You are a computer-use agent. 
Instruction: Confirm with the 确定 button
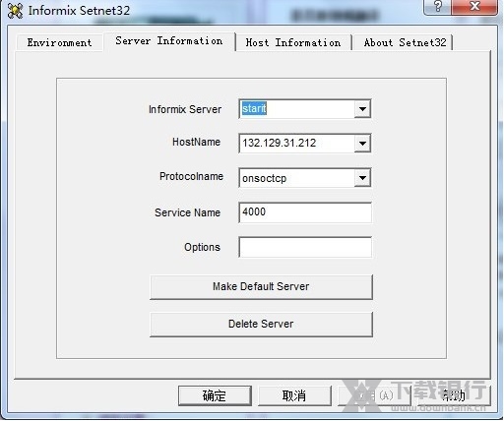coord(215,395)
